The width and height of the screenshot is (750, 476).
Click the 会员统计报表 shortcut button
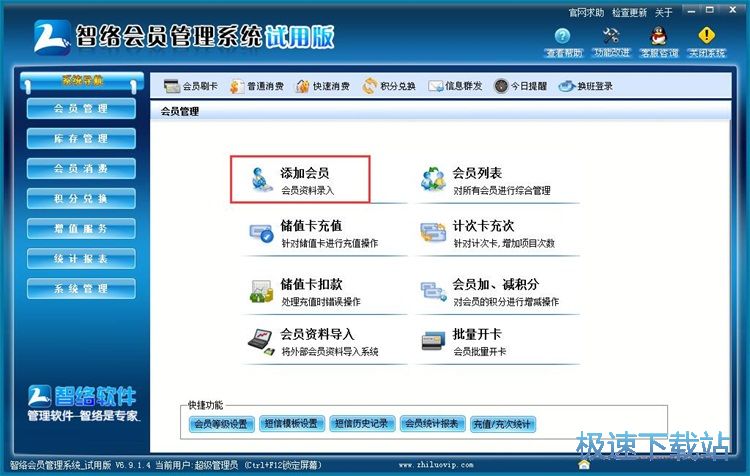[x=432, y=424]
